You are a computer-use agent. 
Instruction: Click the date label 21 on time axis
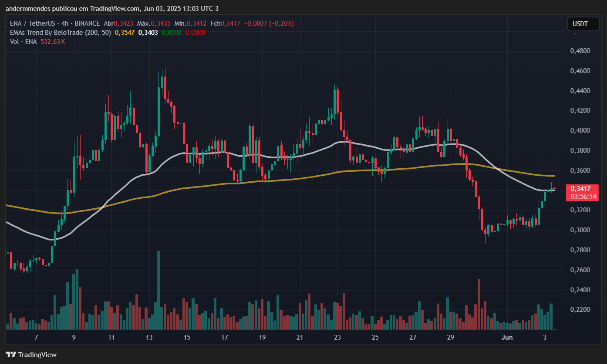click(300, 337)
